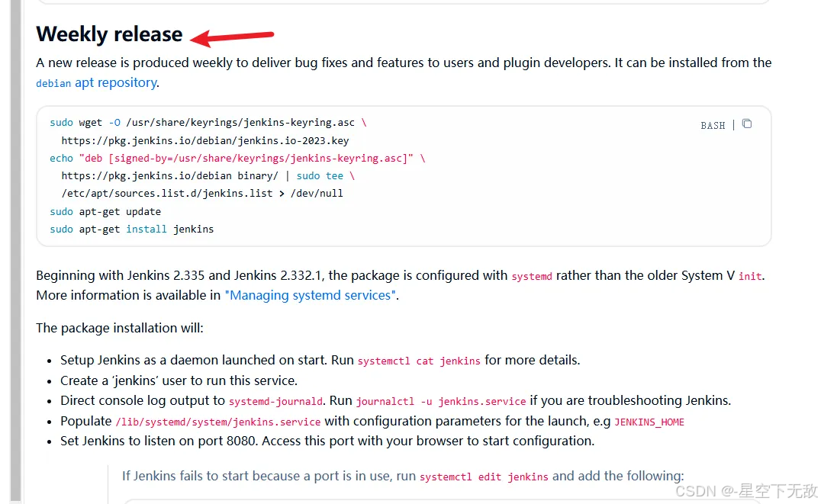The width and height of the screenshot is (821, 504).
Task: Select the sudo wget keyring command line
Action: tap(208, 123)
